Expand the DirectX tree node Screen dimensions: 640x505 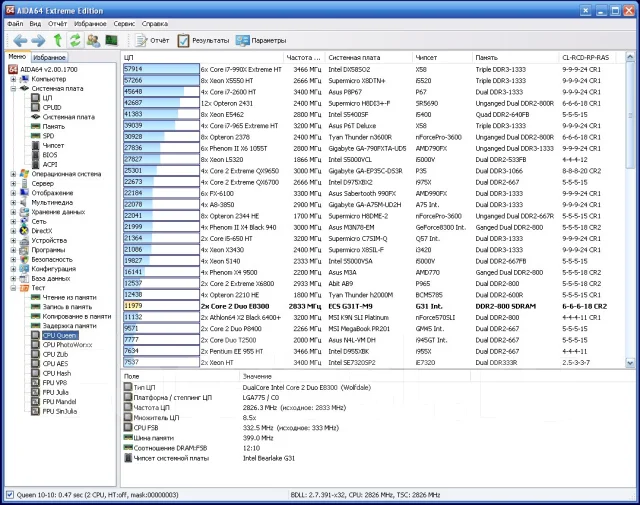[13, 231]
